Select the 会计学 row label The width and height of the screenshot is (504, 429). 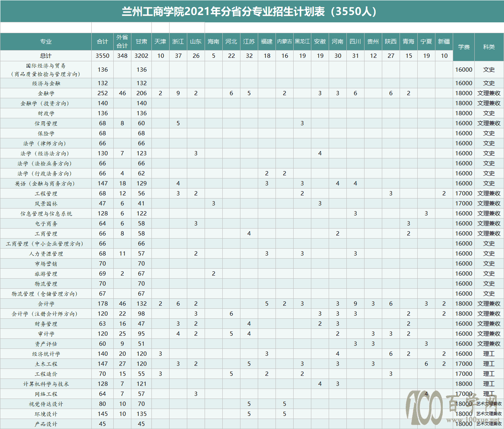pyautogui.click(x=46, y=304)
